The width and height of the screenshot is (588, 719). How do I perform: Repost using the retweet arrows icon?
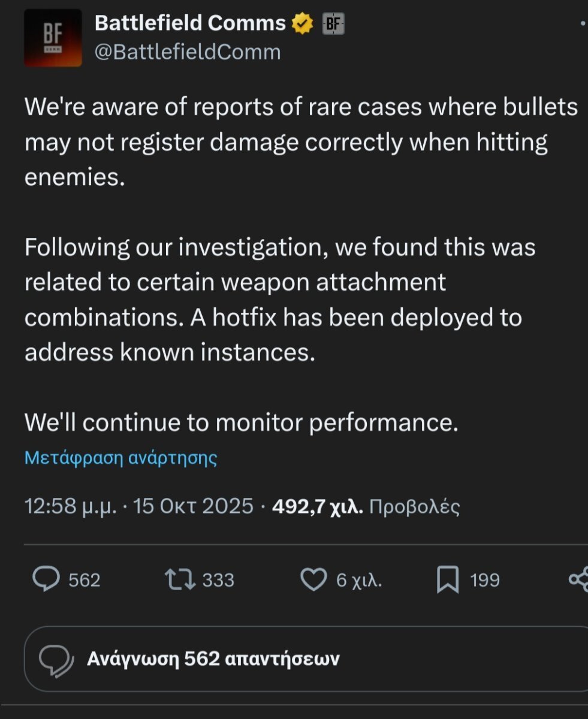coord(179,579)
